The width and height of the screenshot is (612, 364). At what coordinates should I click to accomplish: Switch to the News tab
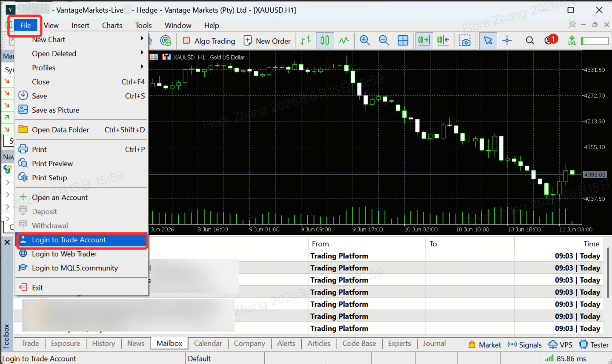click(x=136, y=344)
